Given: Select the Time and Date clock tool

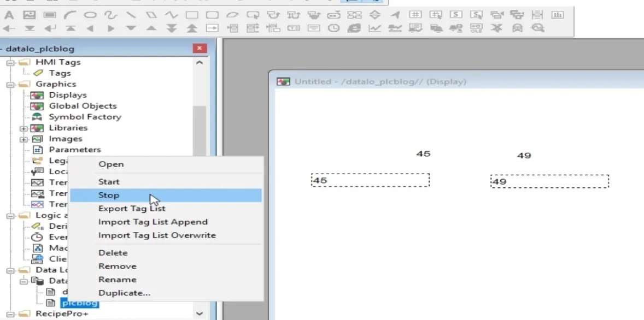Looking at the screenshot, I should [x=334, y=28].
